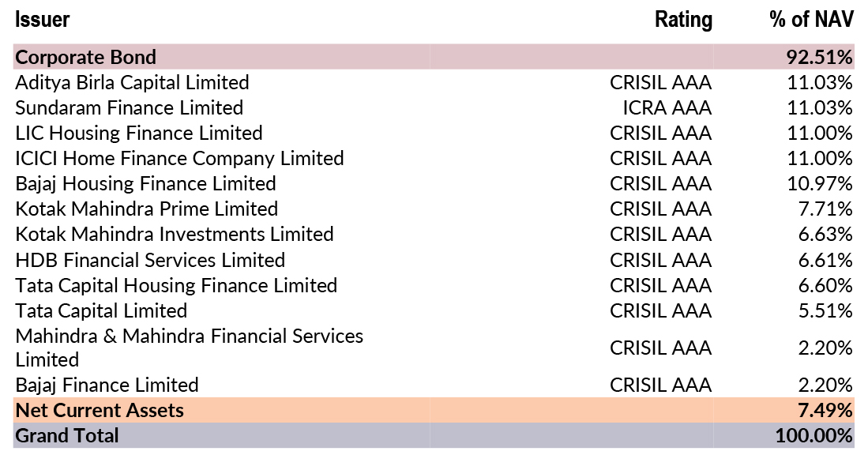Click the Issuer column header
Image resolution: width=868 pixels, height=455 pixels.
click(x=43, y=20)
